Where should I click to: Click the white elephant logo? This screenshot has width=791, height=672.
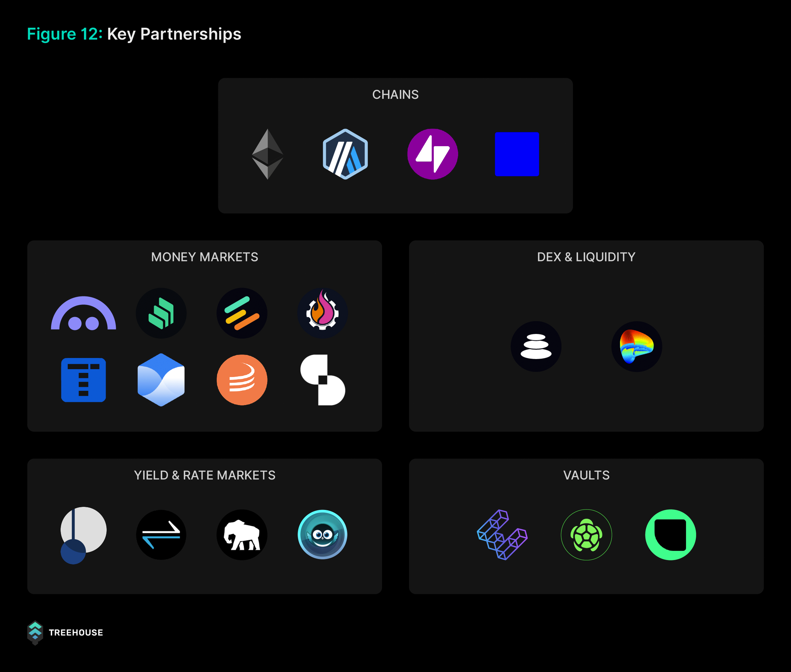(242, 535)
